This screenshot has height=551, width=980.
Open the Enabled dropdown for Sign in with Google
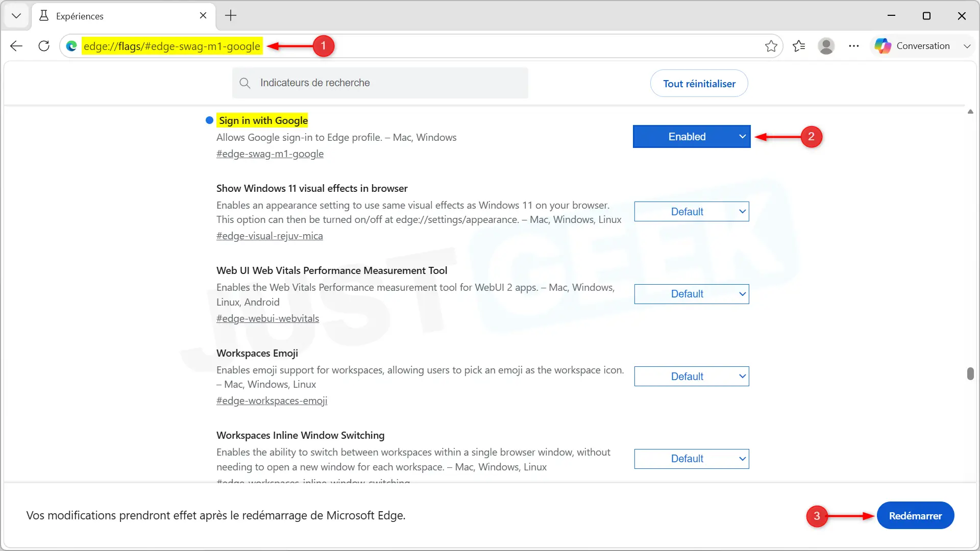tap(692, 137)
